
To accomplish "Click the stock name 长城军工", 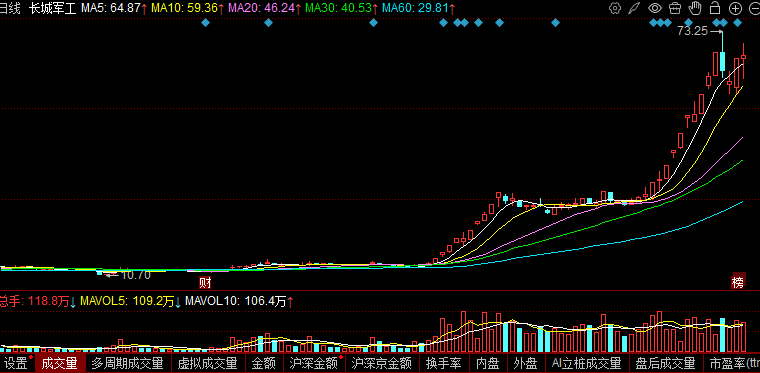I will (52, 8).
